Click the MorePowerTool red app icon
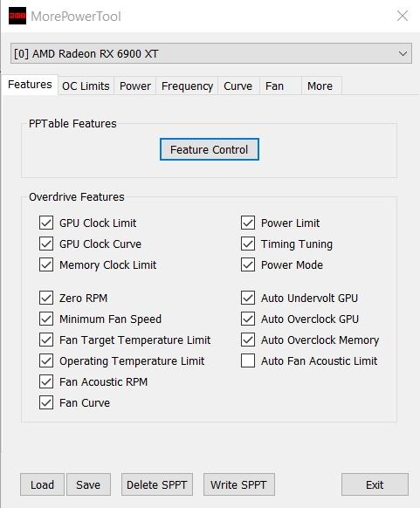Viewport: 420px width, 508px height. coord(17,16)
